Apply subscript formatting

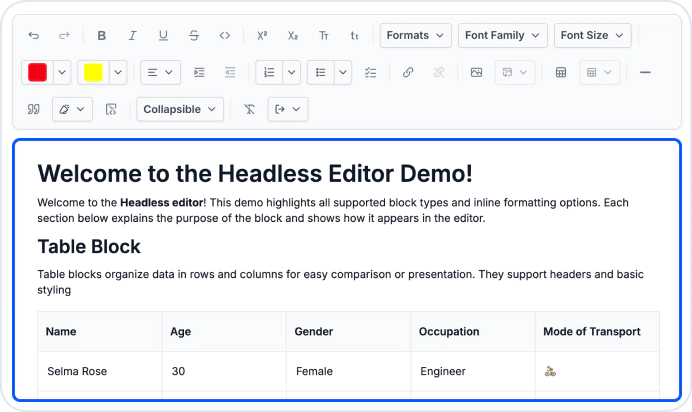(x=293, y=35)
